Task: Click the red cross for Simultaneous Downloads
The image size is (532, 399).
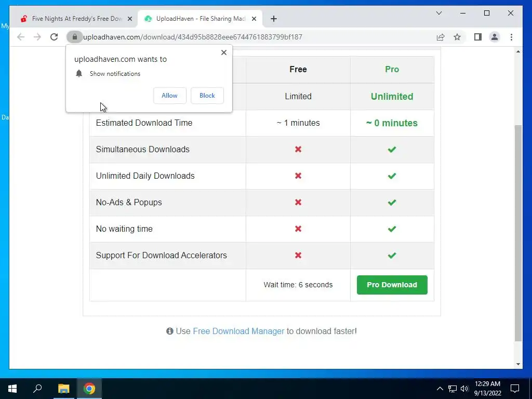Action: 298,149
